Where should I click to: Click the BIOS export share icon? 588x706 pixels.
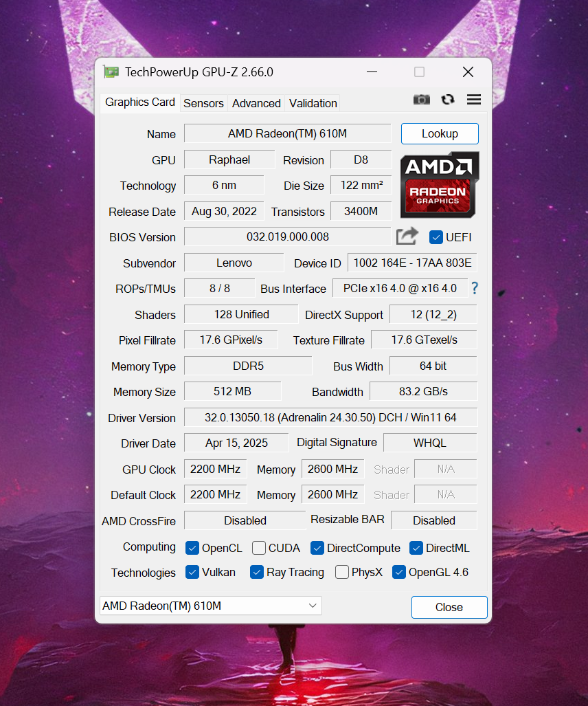[x=407, y=236]
